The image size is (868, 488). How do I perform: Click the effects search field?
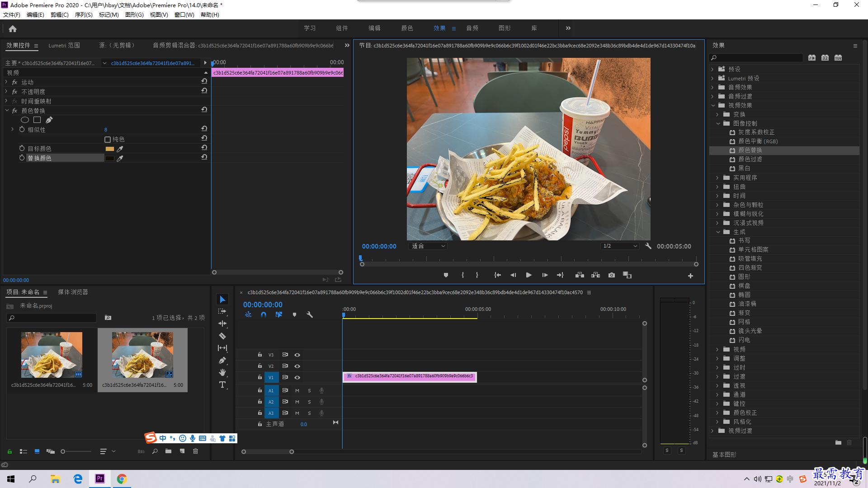(756, 58)
